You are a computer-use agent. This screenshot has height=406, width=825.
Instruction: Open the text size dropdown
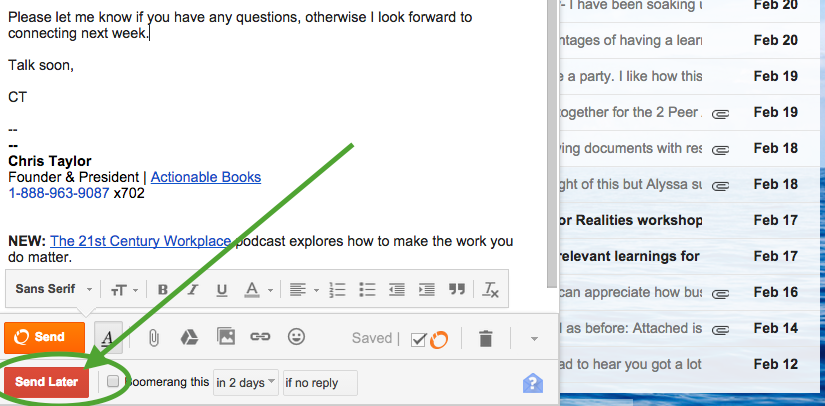click(124, 289)
